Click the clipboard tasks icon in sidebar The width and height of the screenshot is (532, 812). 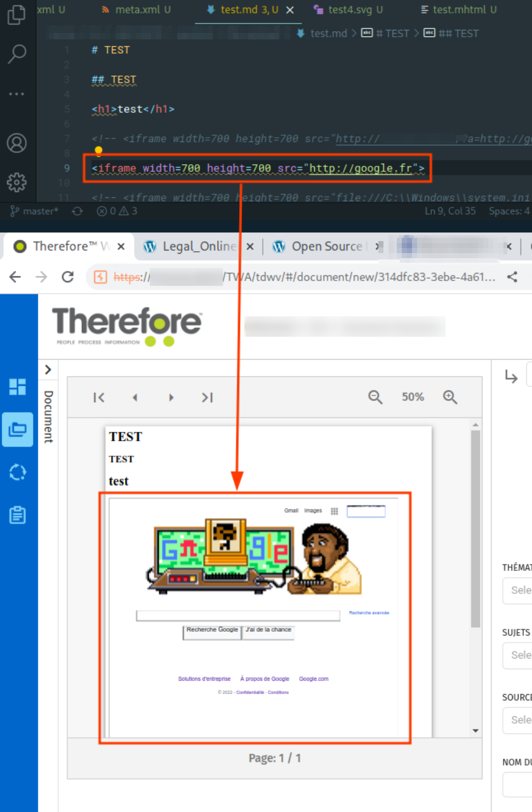(x=18, y=514)
